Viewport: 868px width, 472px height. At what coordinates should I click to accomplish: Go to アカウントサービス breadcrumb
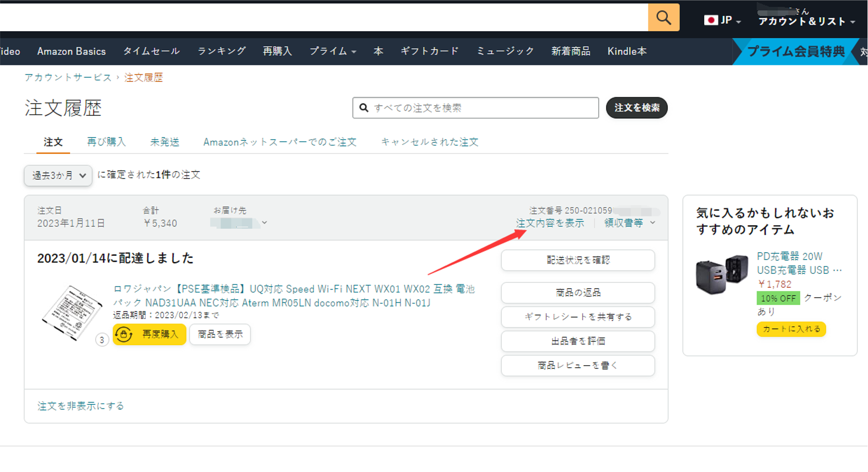(x=68, y=77)
